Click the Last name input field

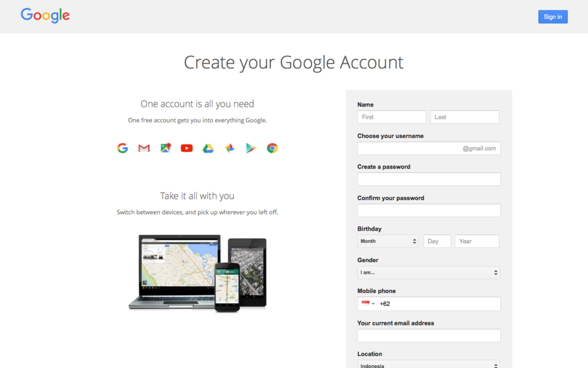[465, 117]
